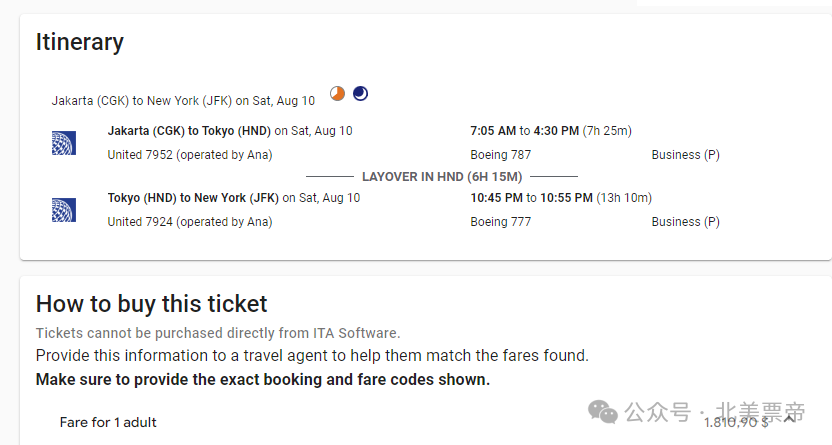Click Business (P) class on the second flight

686,222
